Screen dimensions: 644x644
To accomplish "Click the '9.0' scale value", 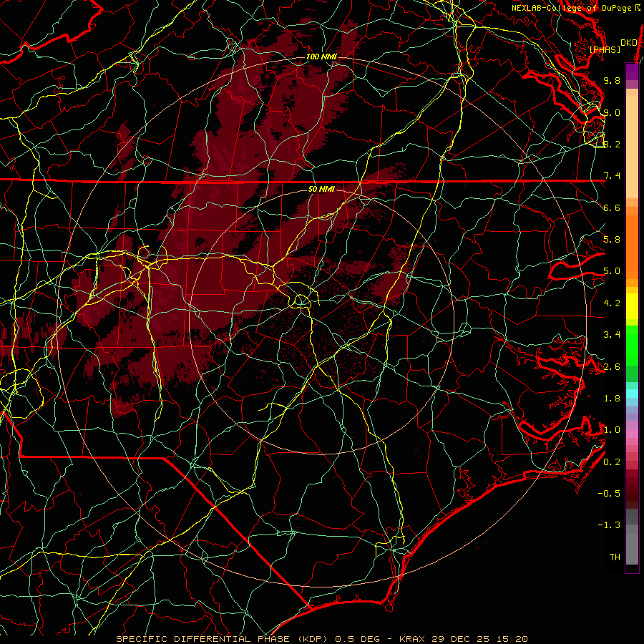I will tap(612, 112).
